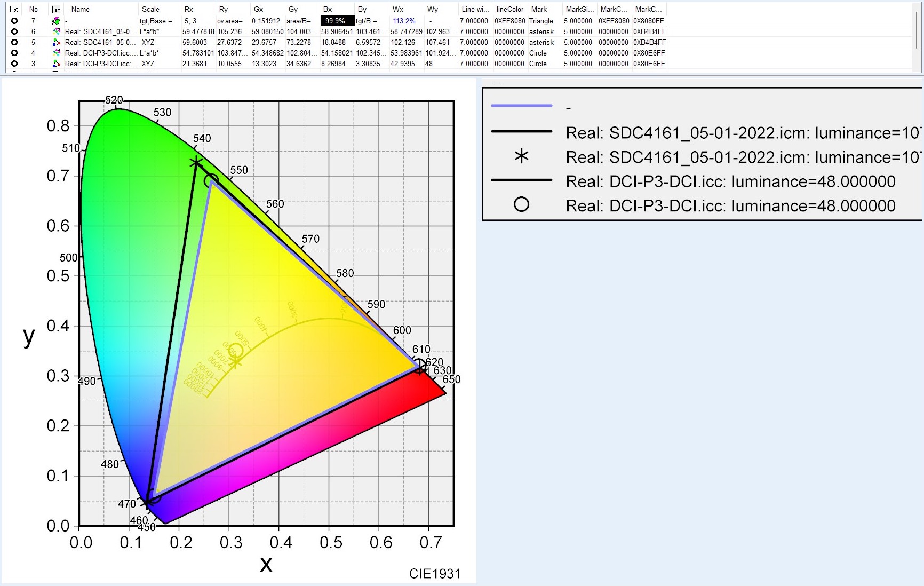Click the 0.151912 cell in row 7
The height and width of the screenshot is (586, 924).
pyautogui.click(x=266, y=21)
